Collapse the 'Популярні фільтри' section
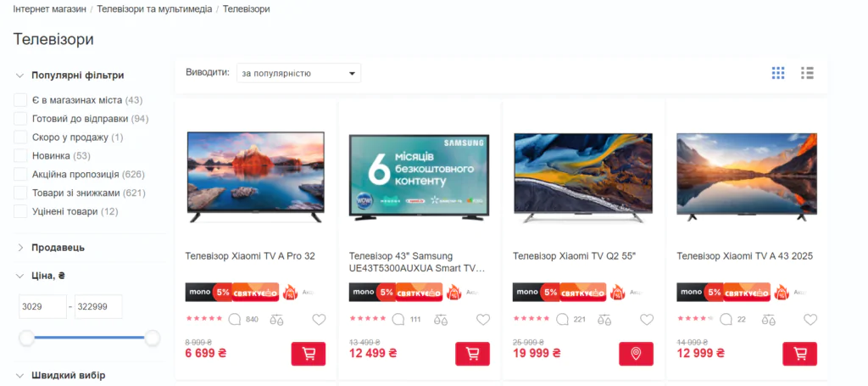 click(70, 76)
